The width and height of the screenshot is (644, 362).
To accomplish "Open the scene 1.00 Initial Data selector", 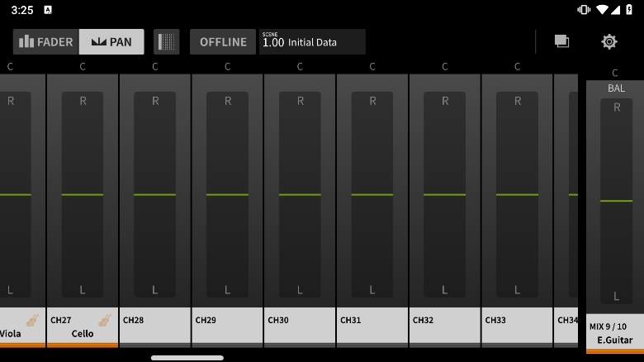I will [x=312, y=41].
